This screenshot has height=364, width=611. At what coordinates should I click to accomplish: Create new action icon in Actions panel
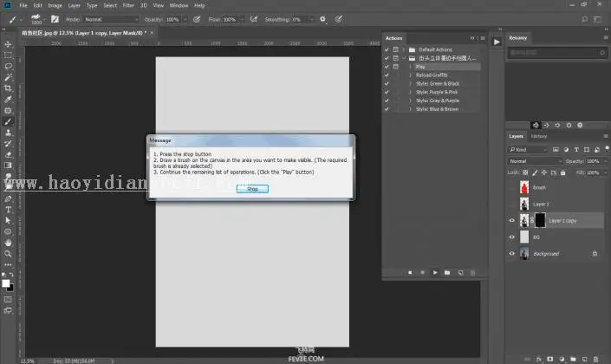point(460,273)
